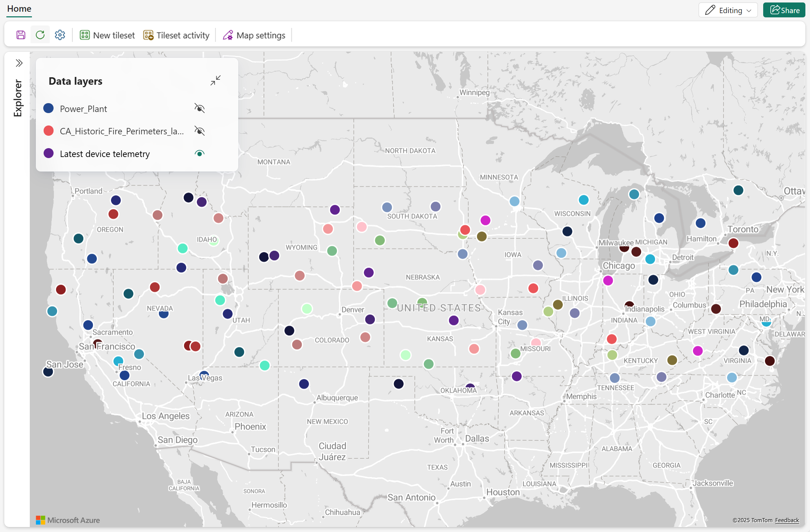Image resolution: width=810 pixels, height=532 pixels.
Task: Show the Power_Plant layer
Action: 200,108
